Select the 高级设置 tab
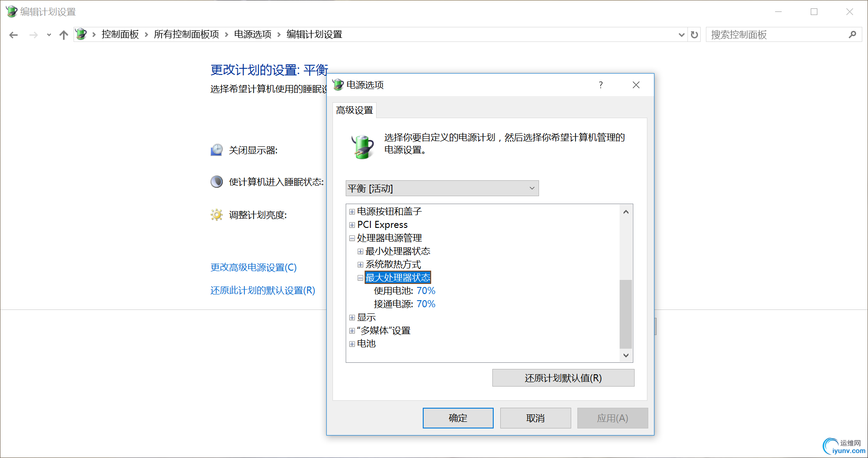The image size is (868, 458). tap(355, 110)
